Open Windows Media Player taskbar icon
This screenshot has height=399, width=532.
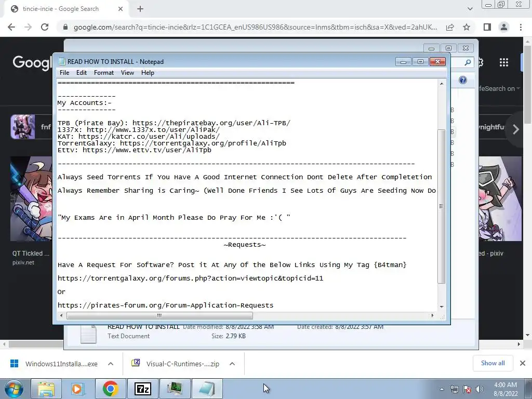(x=78, y=389)
